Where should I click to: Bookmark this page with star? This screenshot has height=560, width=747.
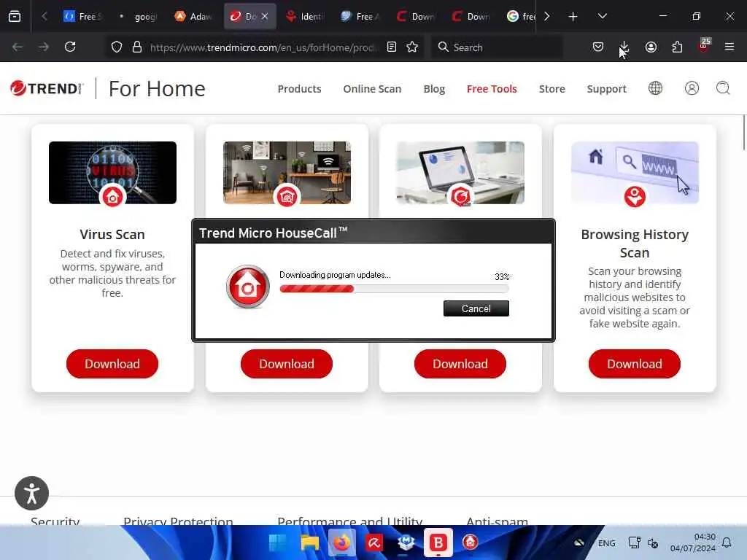tap(412, 47)
